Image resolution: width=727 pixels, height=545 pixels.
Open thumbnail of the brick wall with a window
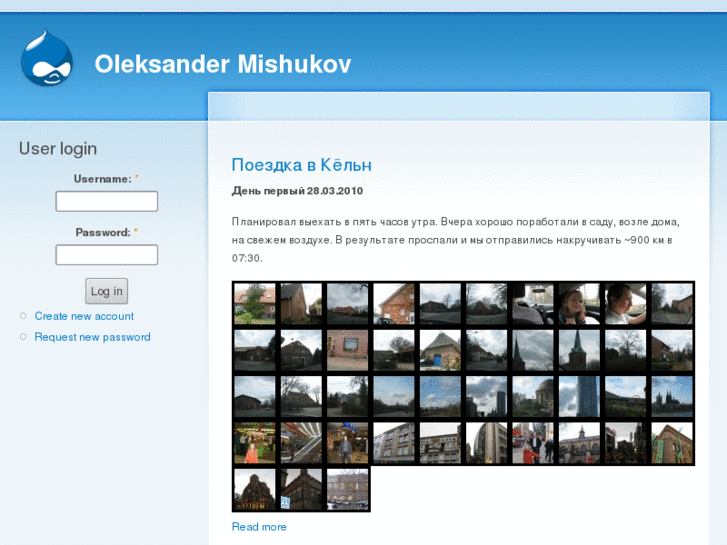(348, 350)
